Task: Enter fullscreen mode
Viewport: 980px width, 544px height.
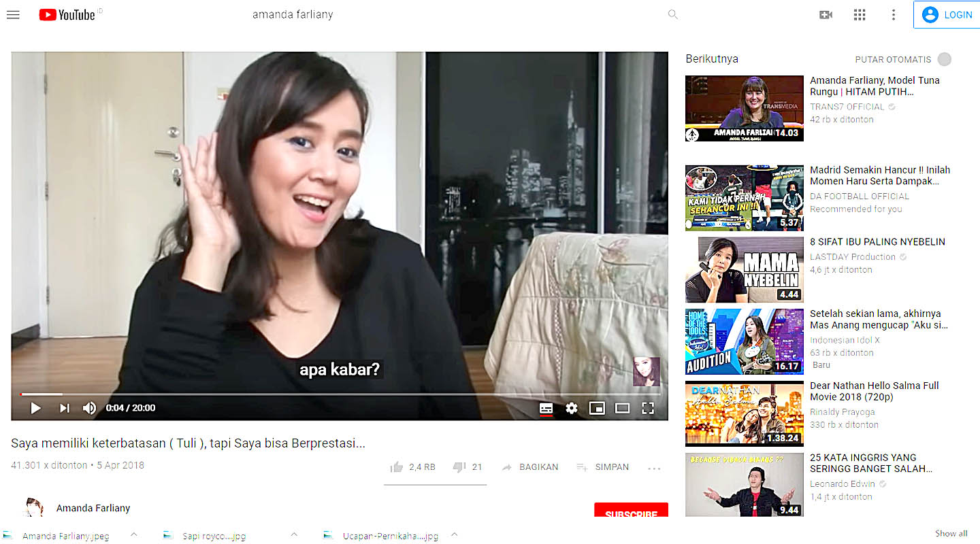Action: (x=648, y=408)
